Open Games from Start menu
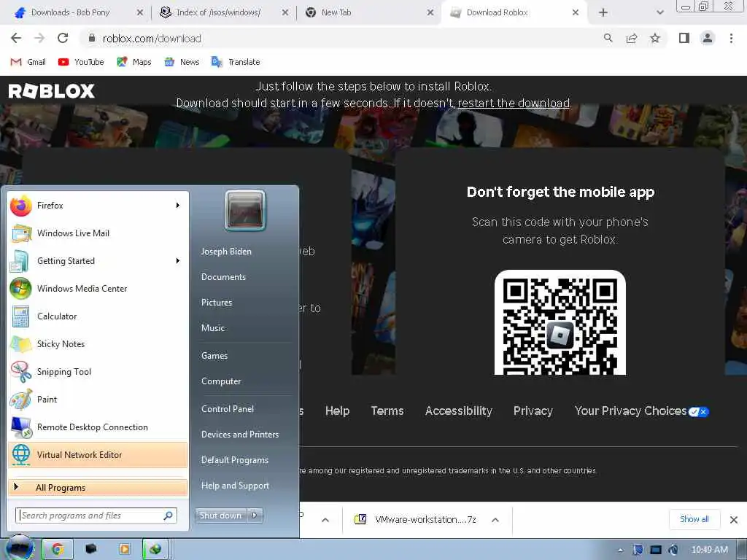The height and width of the screenshot is (560, 747). [x=214, y=356]
